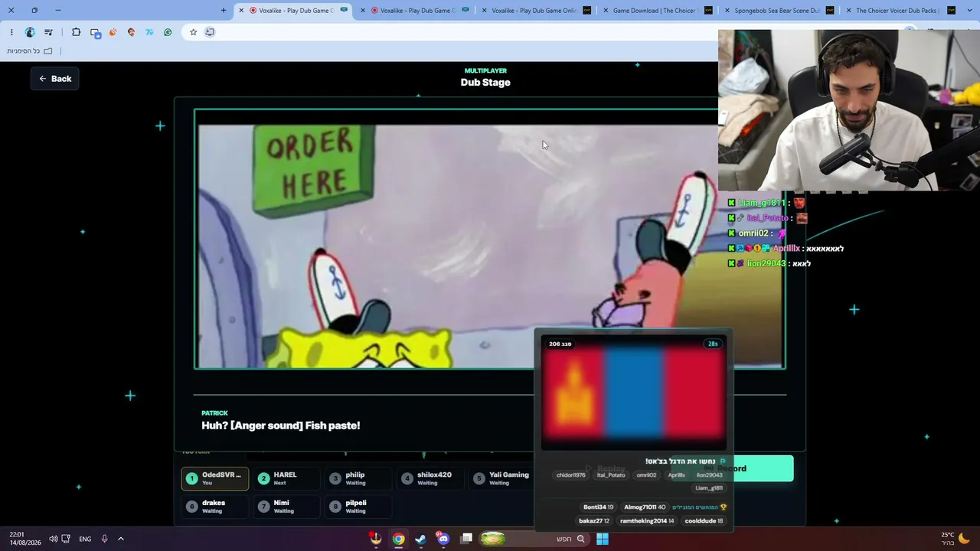Open the browser profile avatar
The image size is (980, 551).
point(30,32)
